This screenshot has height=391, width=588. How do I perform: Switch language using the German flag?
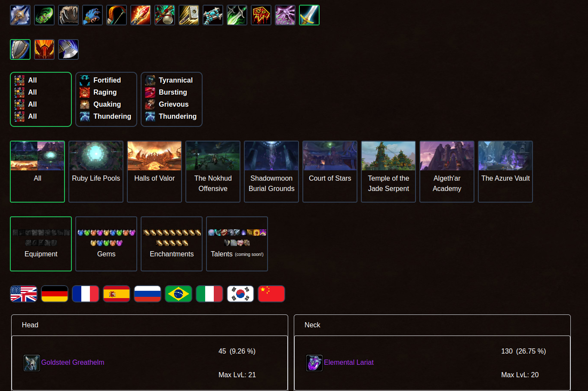[55, 294]
